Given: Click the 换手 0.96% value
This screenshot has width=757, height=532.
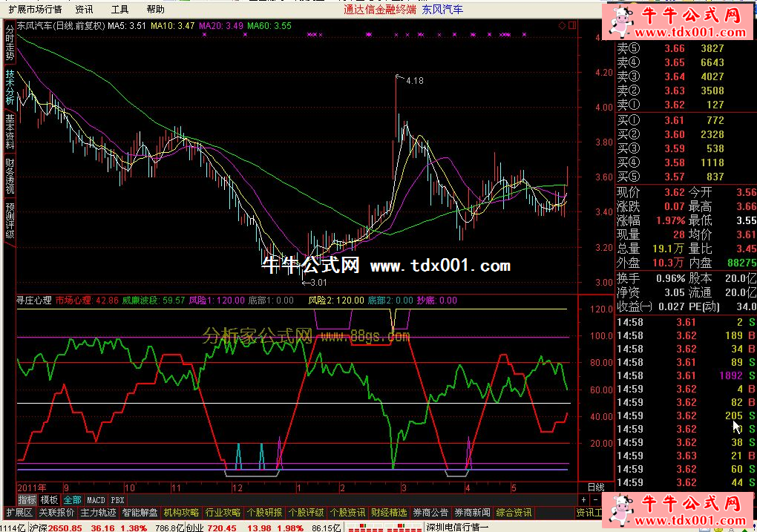Looking at the screenshot, I should [x=671, y=278].
